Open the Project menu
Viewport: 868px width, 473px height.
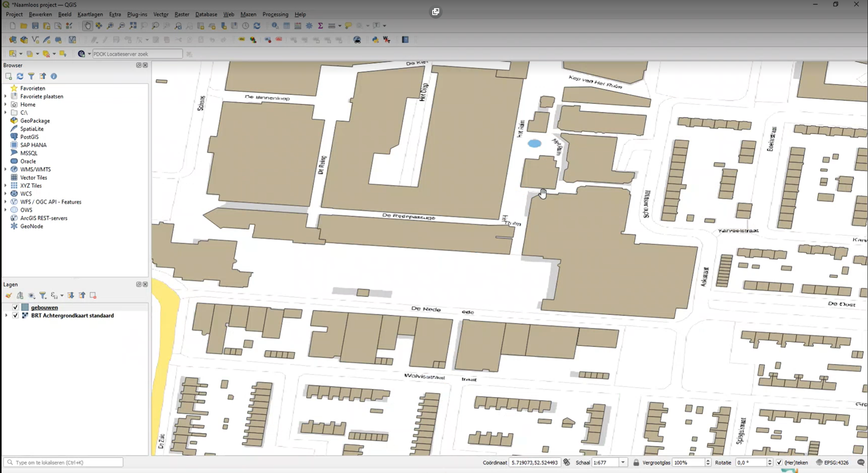(14, 14)
